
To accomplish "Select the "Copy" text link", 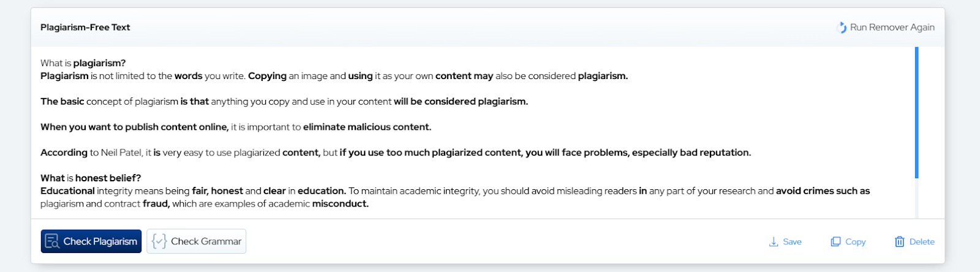I will click(855, 242).
